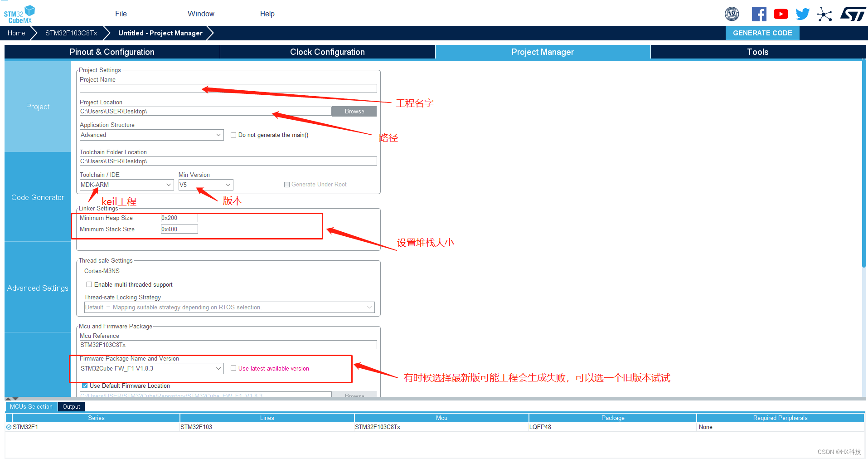Open the Twitter bird icon
Image resolution: width=868 pixels, height=459 pixels.
[802, 14]
